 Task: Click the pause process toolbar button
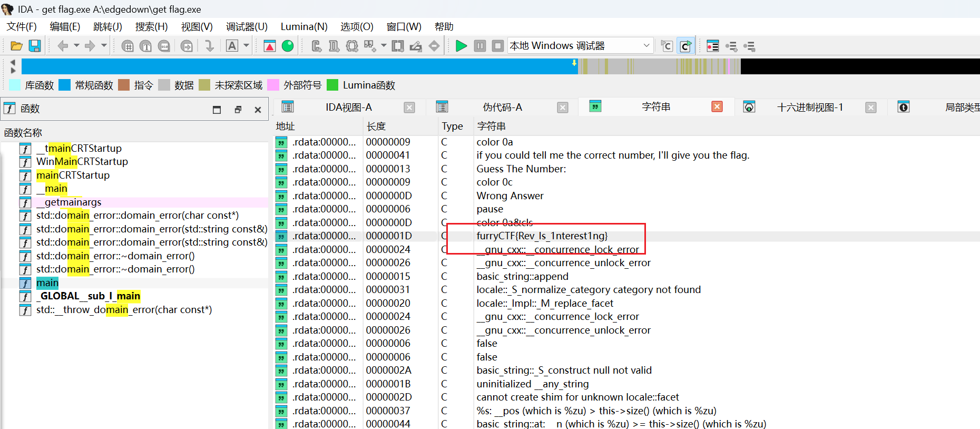coord(479,46)
